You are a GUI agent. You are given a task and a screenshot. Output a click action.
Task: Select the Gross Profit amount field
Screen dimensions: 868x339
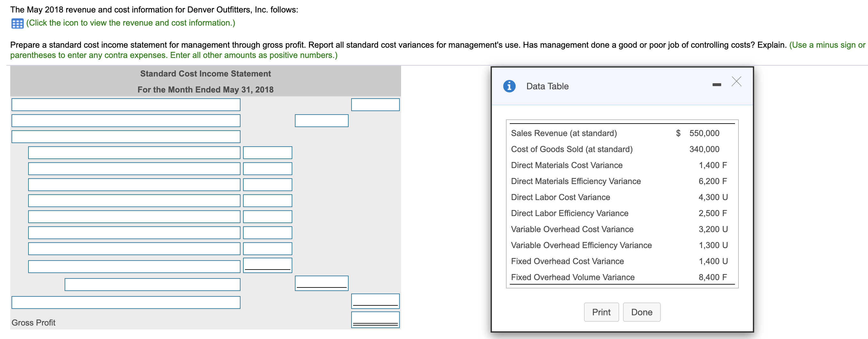375,319
